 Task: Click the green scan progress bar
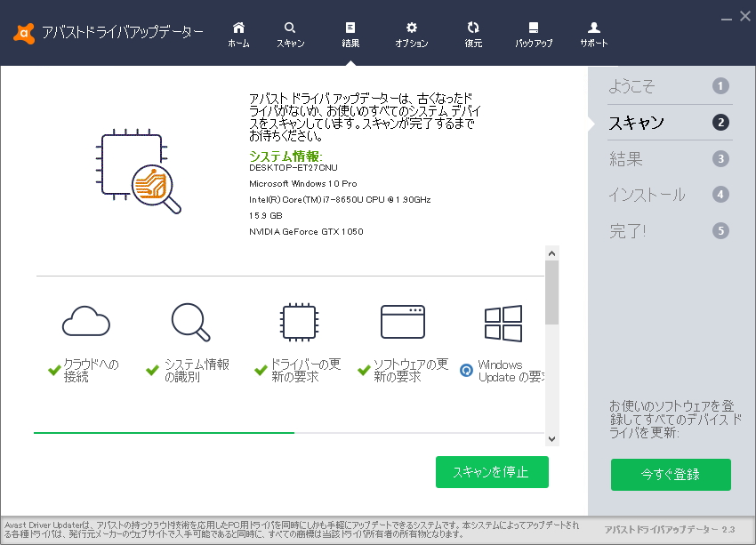click(x=163, y=433)
